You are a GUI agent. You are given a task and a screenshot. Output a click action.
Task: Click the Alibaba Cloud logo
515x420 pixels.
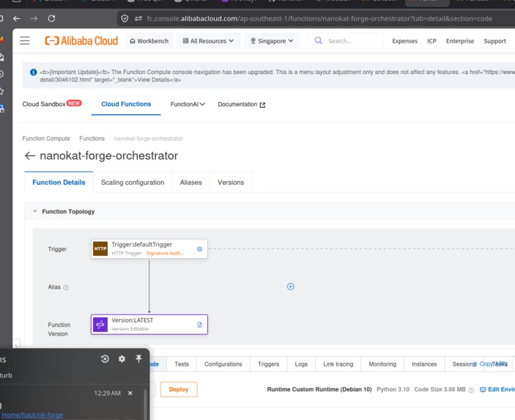[81, 41]
